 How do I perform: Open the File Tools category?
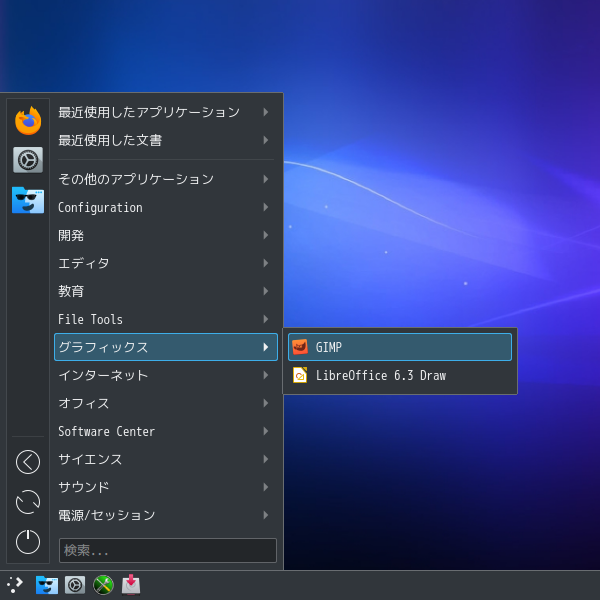[166, 319]
